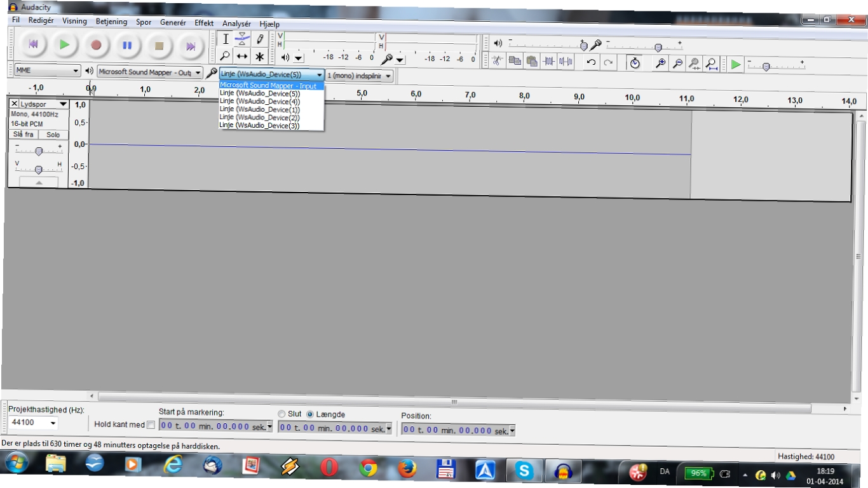Collapse the Linje (WsAudio_Device(5)) input dropdown

[272, 74]
